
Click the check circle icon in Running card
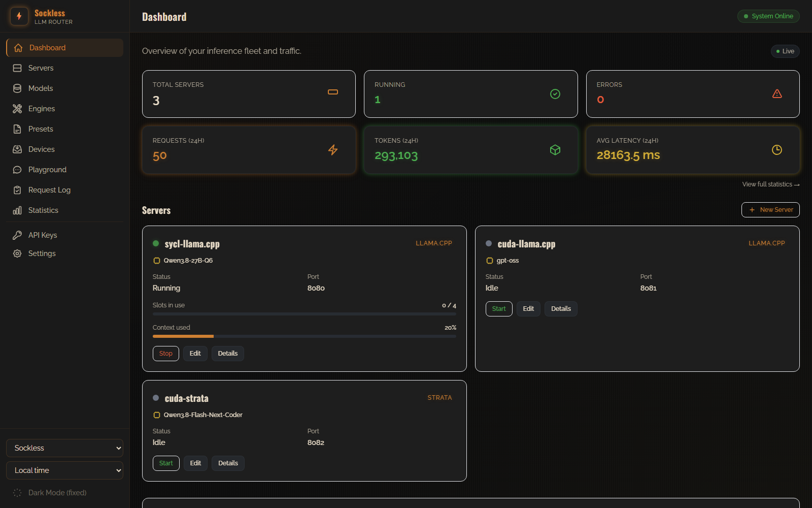click(555, 94)
